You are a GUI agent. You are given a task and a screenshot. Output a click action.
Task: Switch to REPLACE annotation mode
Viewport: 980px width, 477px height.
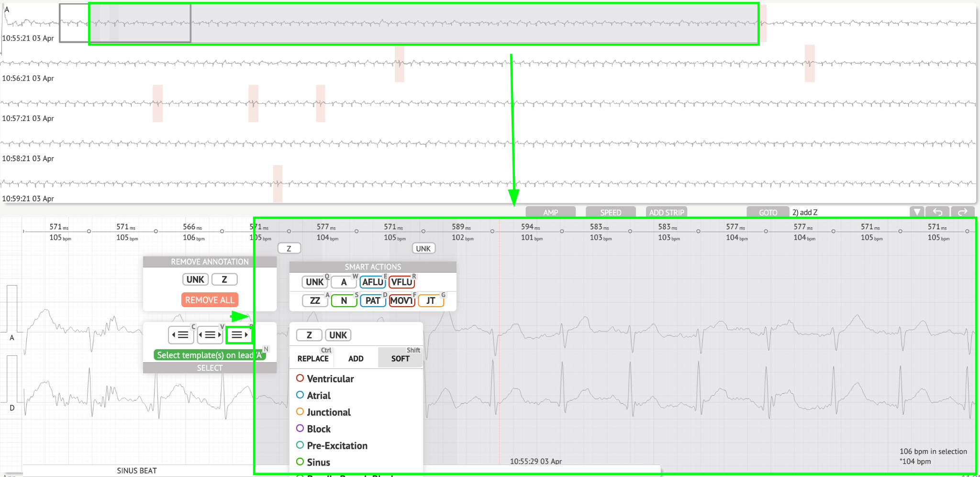pos(313,358)
